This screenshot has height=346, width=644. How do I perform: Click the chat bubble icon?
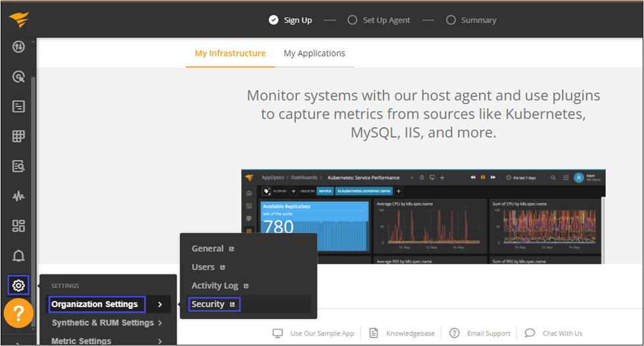tap(530, 333)
